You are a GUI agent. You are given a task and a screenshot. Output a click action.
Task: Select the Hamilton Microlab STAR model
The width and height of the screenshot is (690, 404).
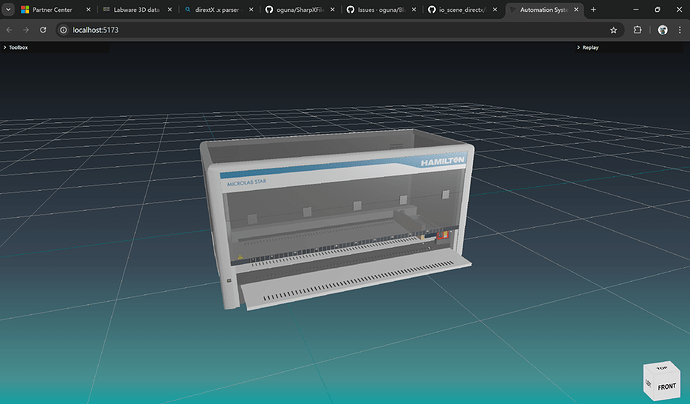click(x=337, y=220)
